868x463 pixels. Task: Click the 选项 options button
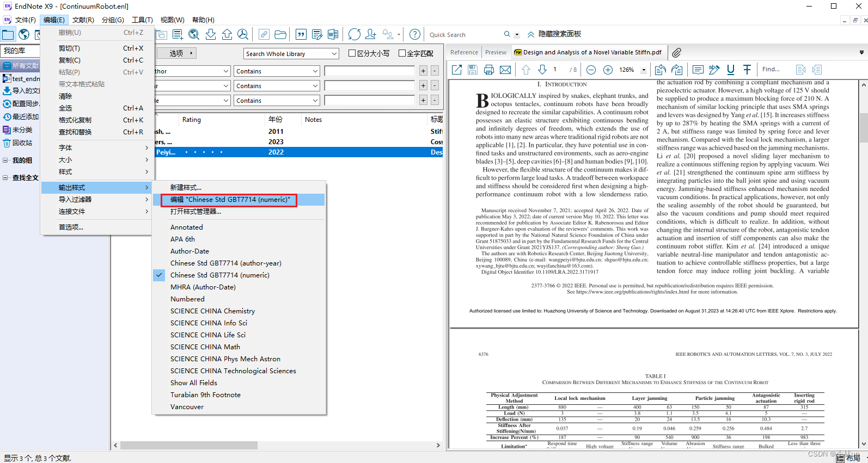click(x=176, y=53)
